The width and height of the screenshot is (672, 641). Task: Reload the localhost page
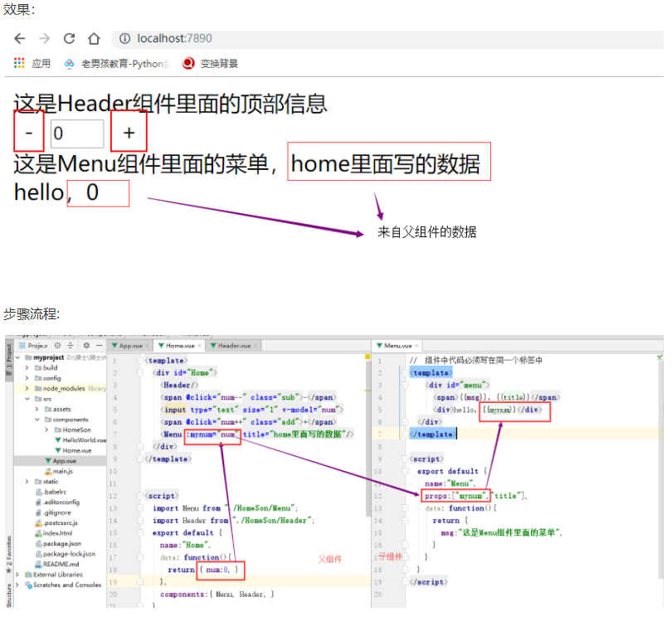(69, 39)
